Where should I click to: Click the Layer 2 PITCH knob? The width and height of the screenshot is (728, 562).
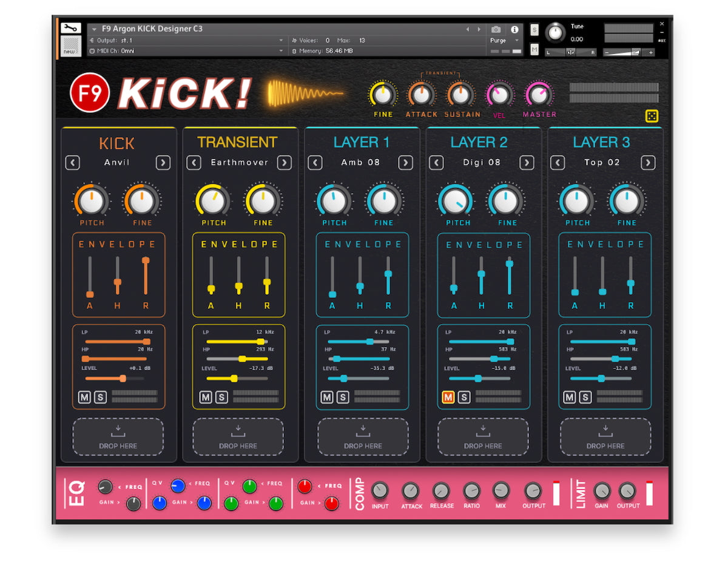pyautogui.click(x=457, y=200)
